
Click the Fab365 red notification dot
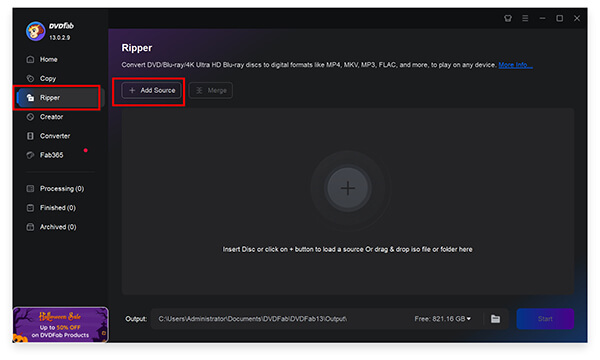click(x=86, y=150)
